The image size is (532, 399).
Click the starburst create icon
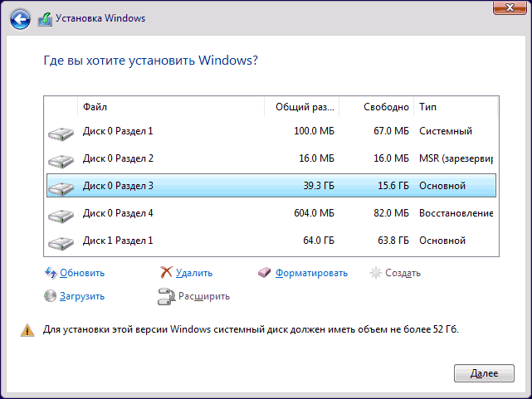(x=376, y=273)
